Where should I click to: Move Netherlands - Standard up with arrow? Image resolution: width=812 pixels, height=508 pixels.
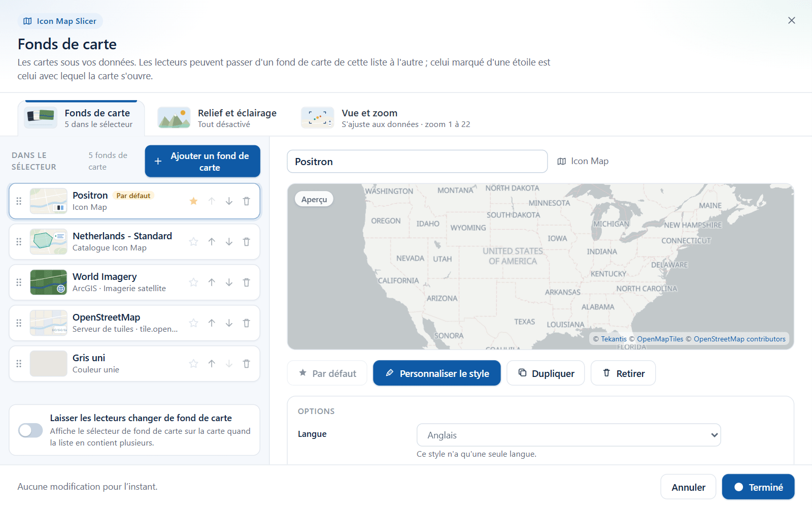click(x=212, y=242)
